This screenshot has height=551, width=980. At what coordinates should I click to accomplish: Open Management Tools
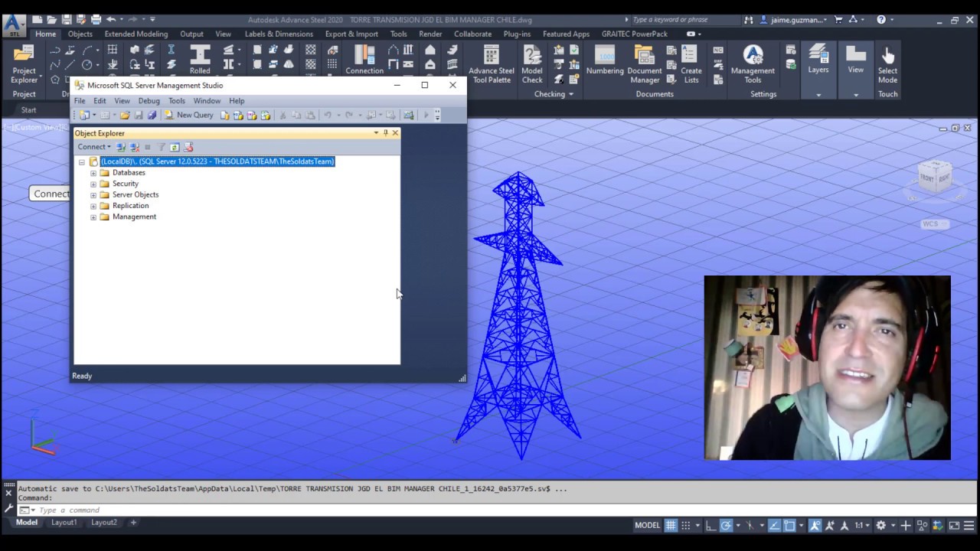753,64
